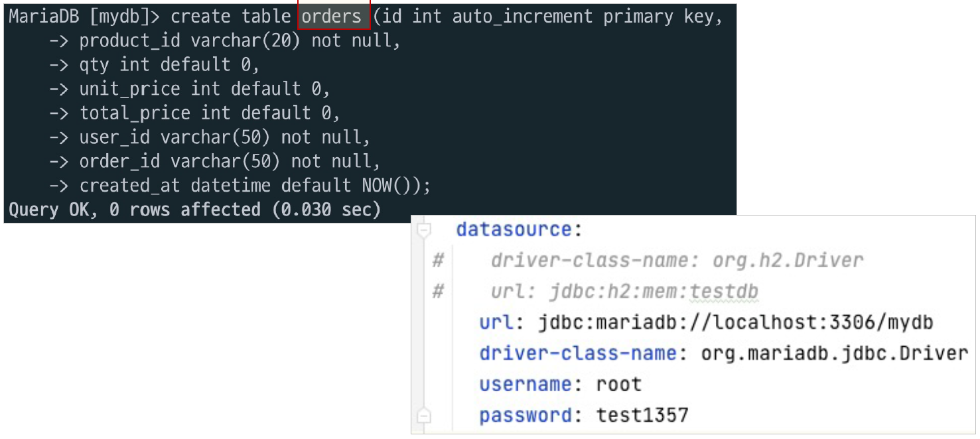Select the highlighted orders table name
Viewport: 980px width, 439px height.
[334, 16]
